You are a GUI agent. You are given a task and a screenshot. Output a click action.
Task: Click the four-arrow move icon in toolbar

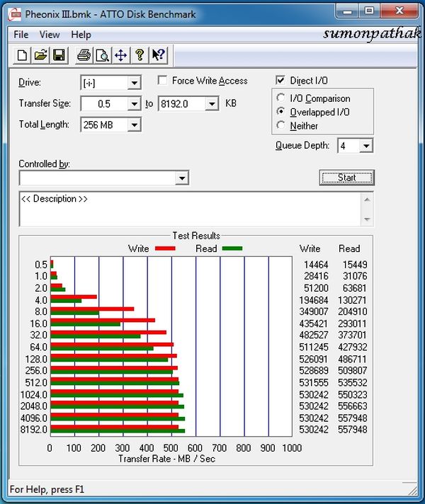pos(121,55)
